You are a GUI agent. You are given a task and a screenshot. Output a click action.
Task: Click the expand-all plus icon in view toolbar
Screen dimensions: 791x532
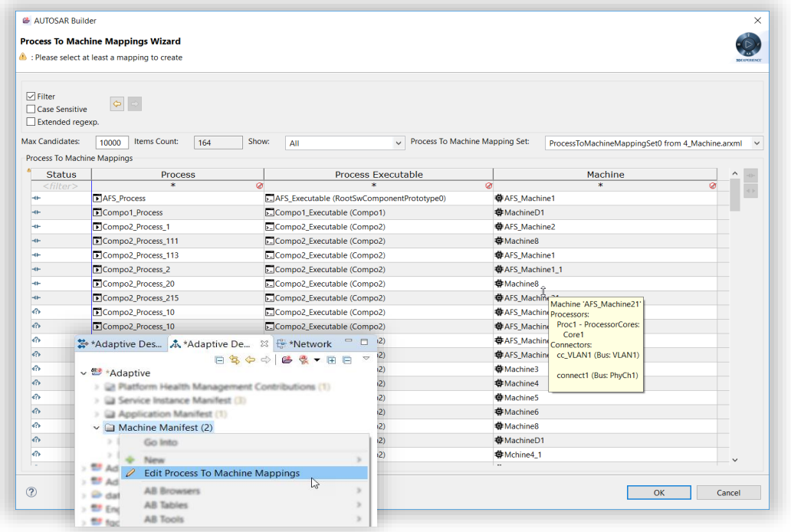tap(331, 360)
